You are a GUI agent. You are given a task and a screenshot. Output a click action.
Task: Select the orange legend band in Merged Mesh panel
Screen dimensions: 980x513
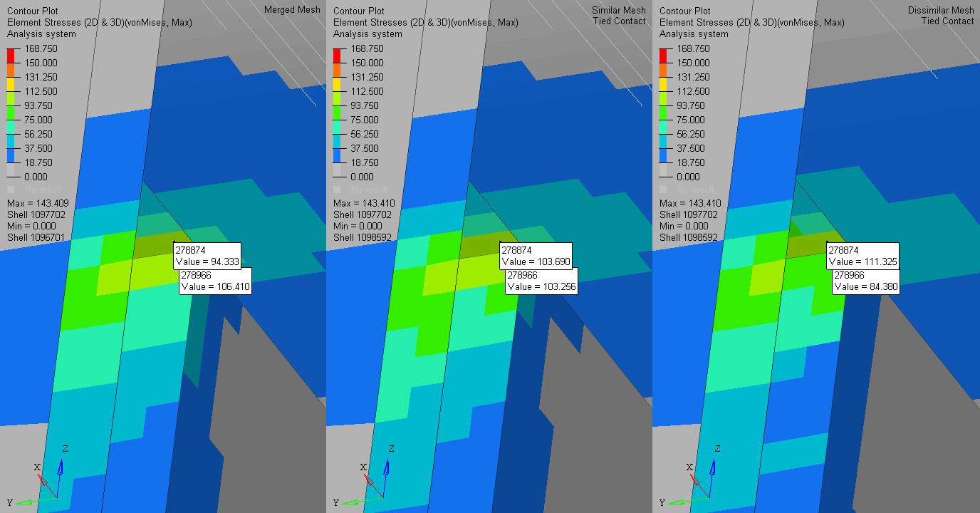(11, 70)
